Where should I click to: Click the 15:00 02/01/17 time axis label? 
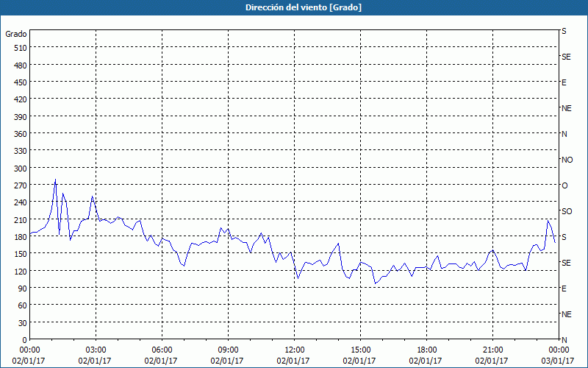click(359, 355)
